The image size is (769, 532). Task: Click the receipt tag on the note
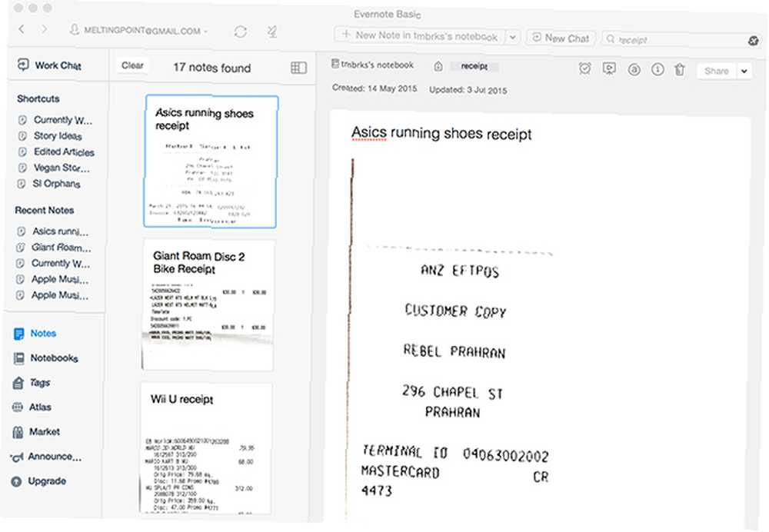coord(474,66)
